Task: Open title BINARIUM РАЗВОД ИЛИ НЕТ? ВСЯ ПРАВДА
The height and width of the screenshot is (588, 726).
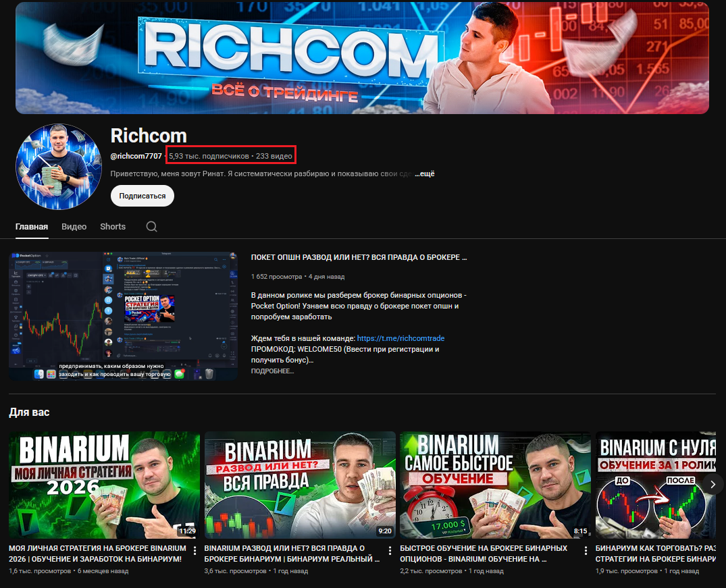Action: [x=292, y=554]
